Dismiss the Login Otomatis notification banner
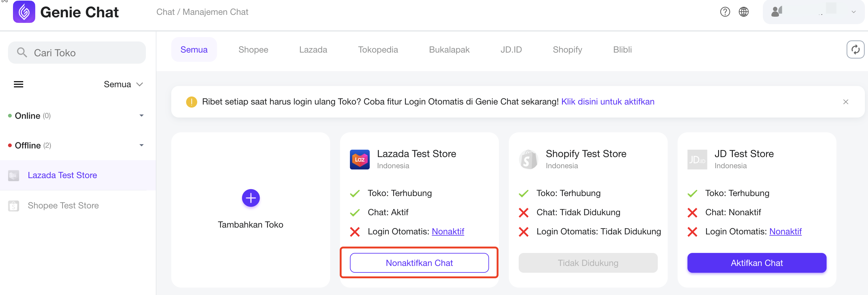 click(x=846, y=102)
